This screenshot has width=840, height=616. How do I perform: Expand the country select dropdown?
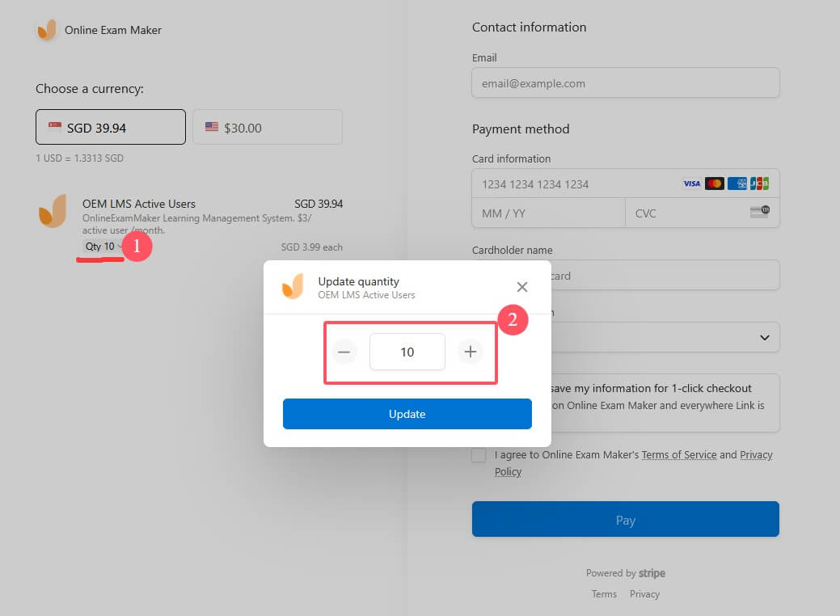[765, 337]
